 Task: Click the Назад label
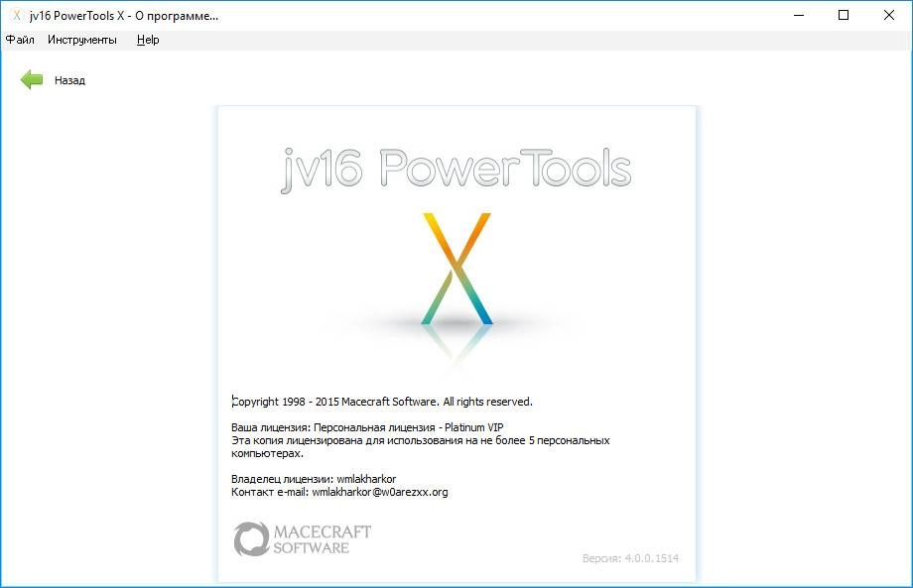point(69,80)
